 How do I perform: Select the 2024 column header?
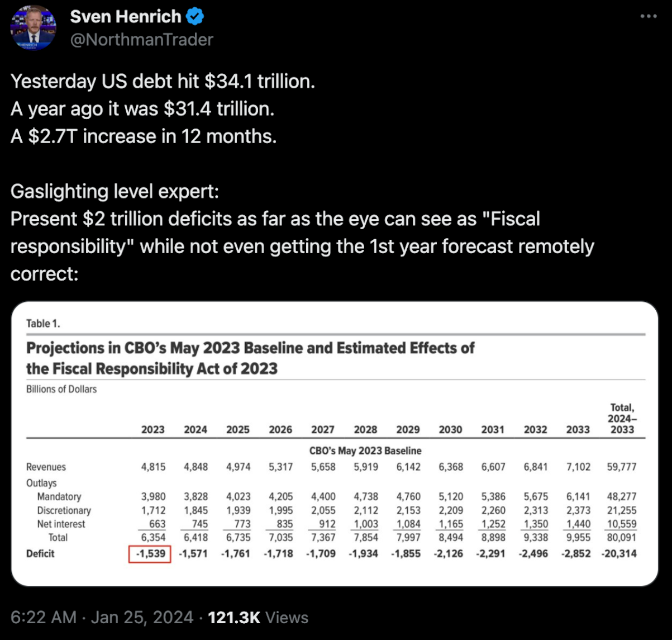click(196, 429)
